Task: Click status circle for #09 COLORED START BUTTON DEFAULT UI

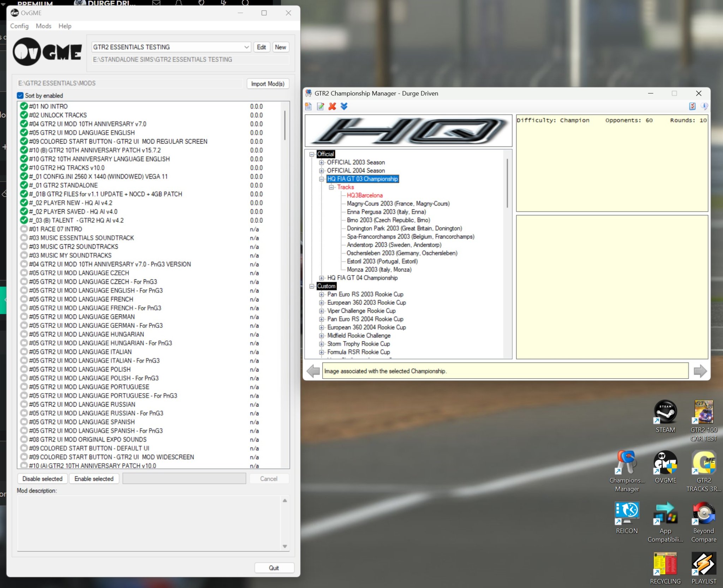Action: [24, 448]
